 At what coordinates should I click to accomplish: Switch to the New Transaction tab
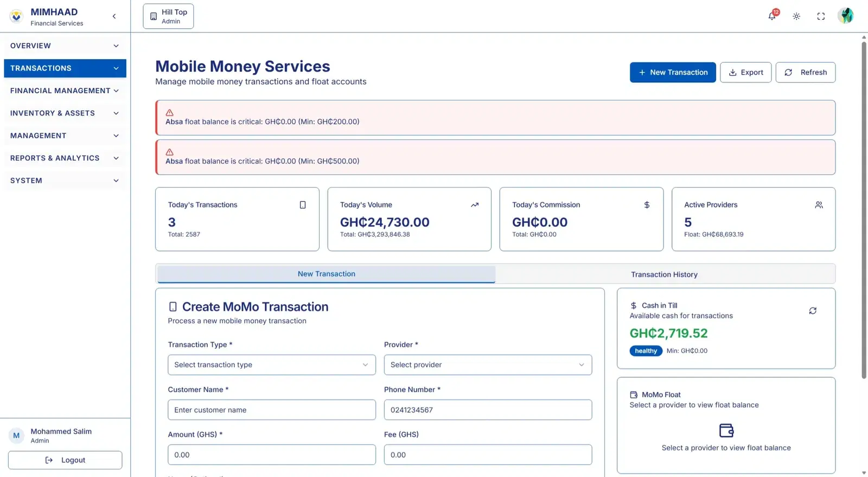[x=327, y=274]
